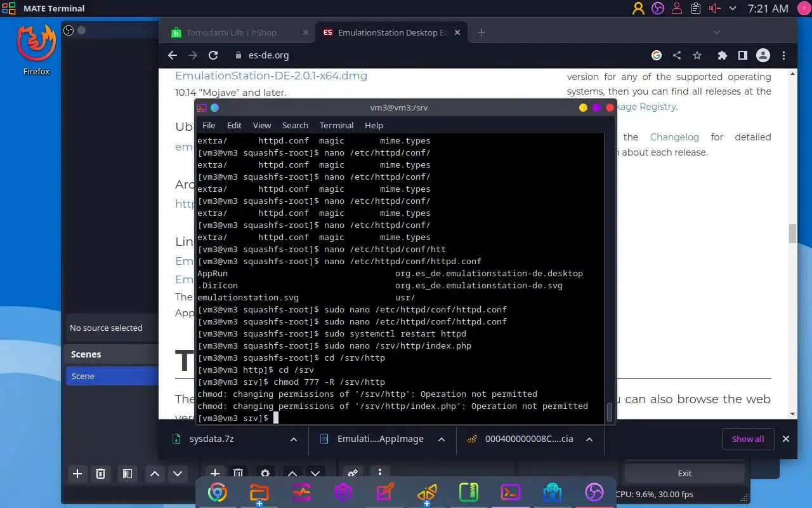812x508 pixels.
Task: Open the Changelog link
Action: 674,137
